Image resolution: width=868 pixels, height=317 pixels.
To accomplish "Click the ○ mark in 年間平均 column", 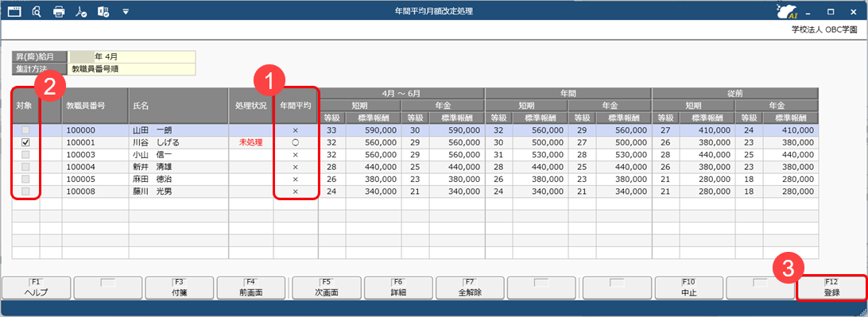I will 296,143.
